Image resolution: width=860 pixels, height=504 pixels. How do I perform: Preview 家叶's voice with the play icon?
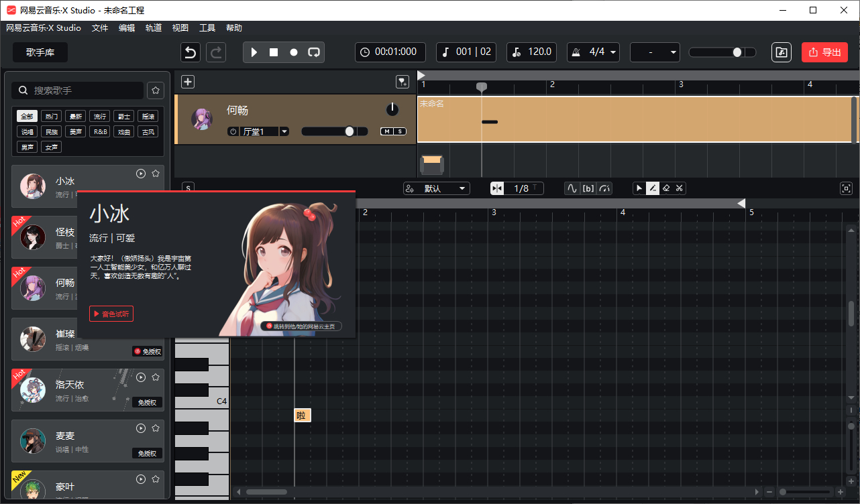(x=141, y=479)
